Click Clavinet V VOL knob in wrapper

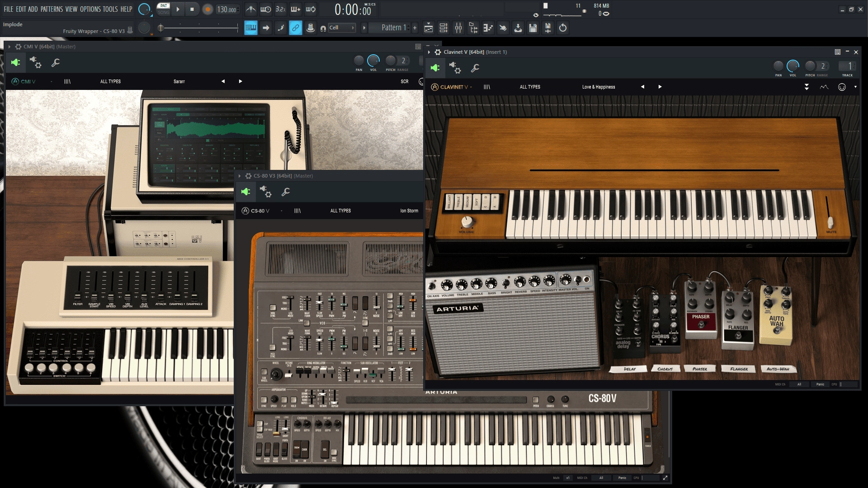tap(793, 66)
